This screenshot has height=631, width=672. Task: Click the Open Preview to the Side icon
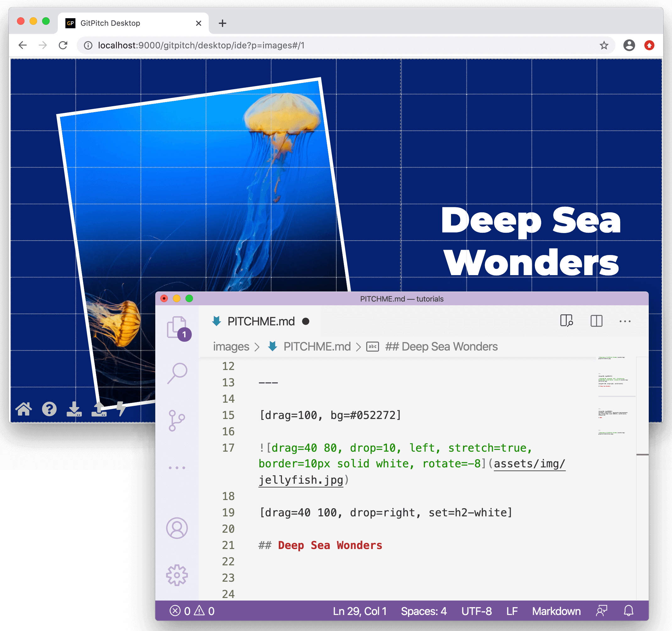pyautogui.click(x=566, y=321)
